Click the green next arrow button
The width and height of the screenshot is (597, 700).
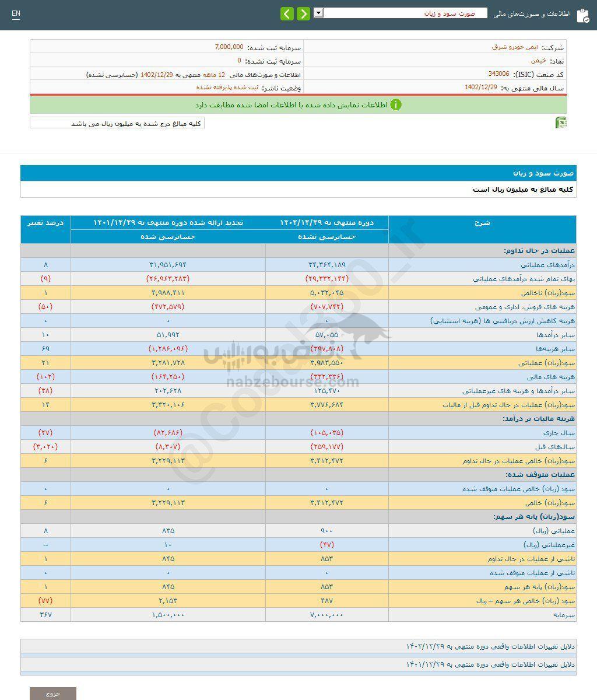[x=303, y=14]
